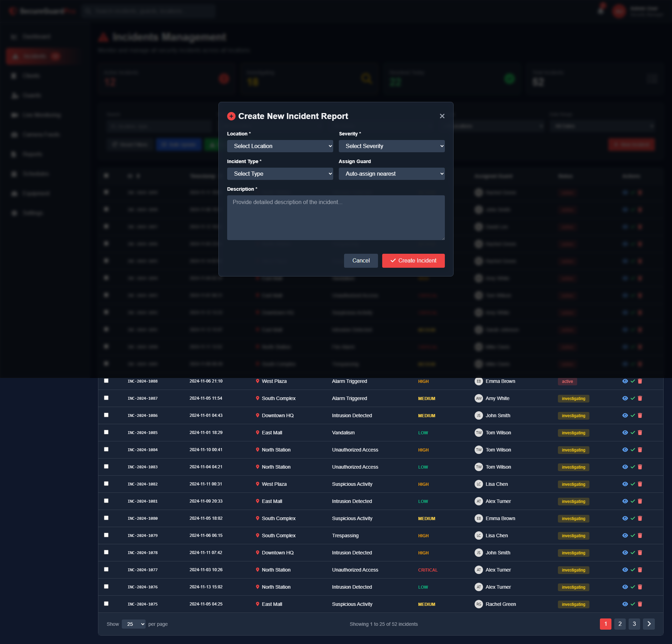View incident INC-2024-1077 via the eye icon
Screen dimensions: 672x644
click(x=625, y=570)
